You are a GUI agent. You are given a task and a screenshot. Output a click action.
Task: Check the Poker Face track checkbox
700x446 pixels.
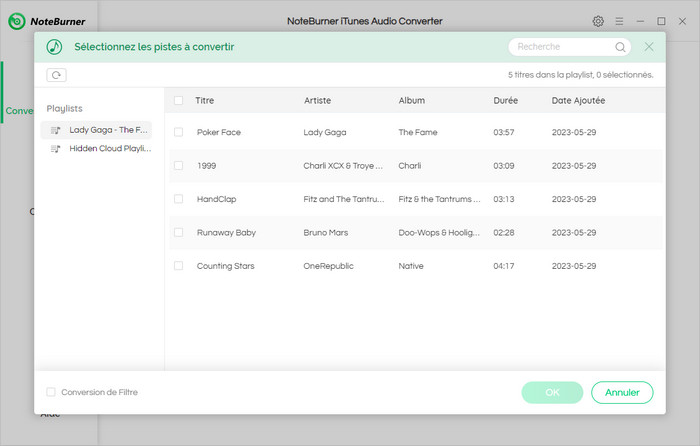tap(179, 132)
